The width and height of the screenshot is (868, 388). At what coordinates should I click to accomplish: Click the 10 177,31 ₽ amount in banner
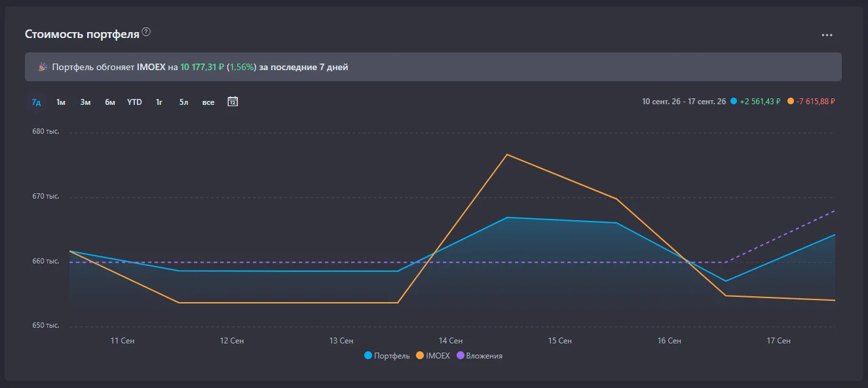click(x=202, y=67)
